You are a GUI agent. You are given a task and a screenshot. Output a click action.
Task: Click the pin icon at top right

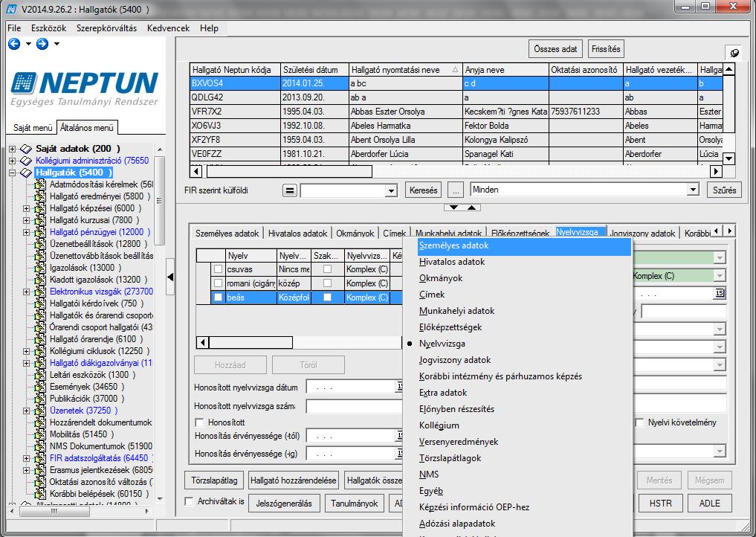[734, 53]
